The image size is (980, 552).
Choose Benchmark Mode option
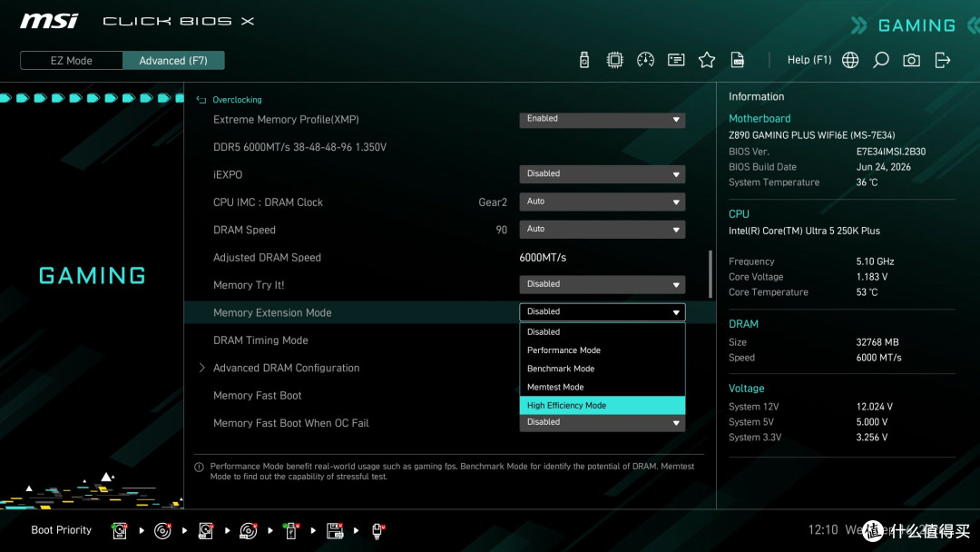click(602, 369)
